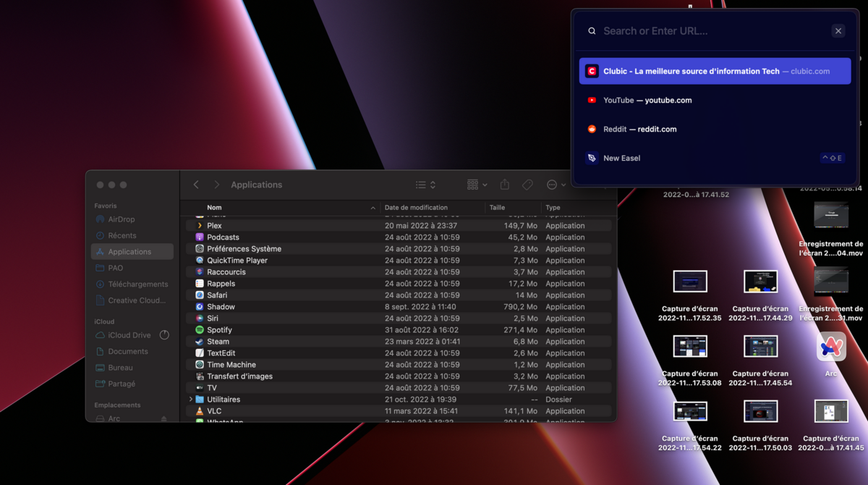Select the Rappels app icon

[200, 284]
